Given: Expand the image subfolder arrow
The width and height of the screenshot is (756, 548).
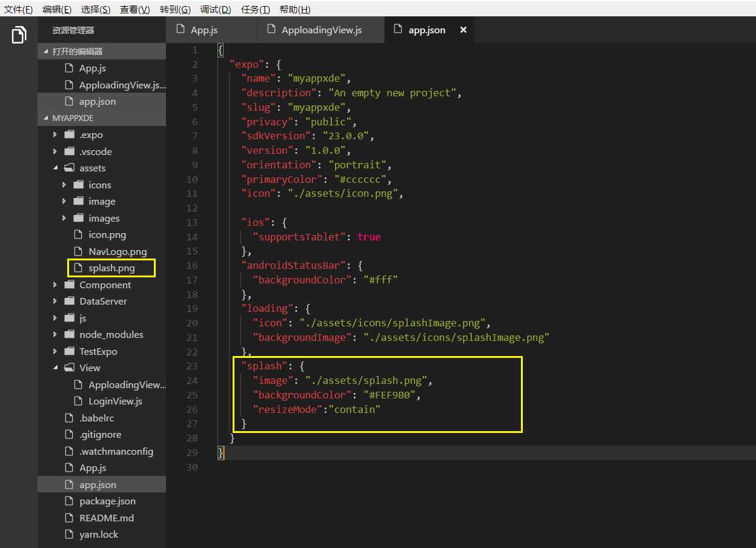Looking at the screenshot, I should [64, 201].
